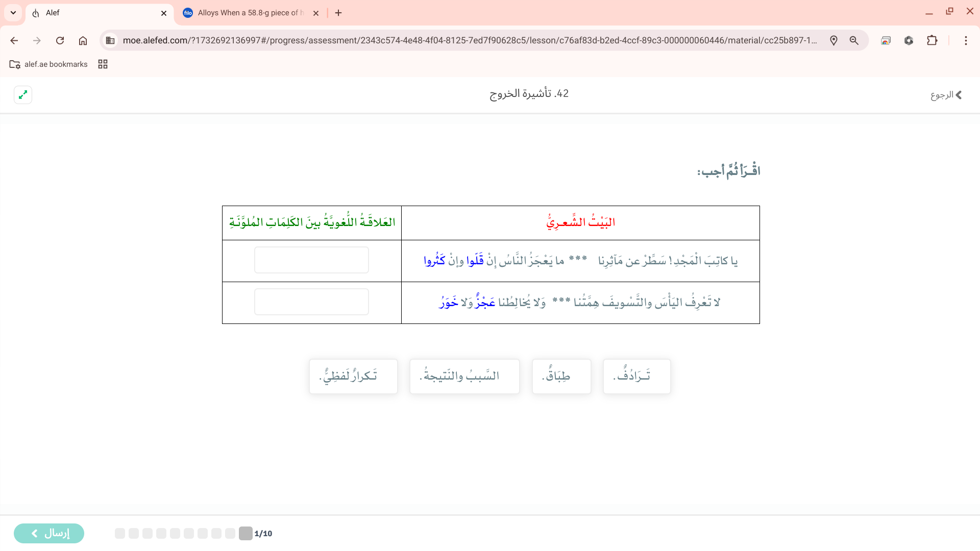980x551 pixels.
Task: Open the tab search dropdown arrow
Action: coord(13,13)
